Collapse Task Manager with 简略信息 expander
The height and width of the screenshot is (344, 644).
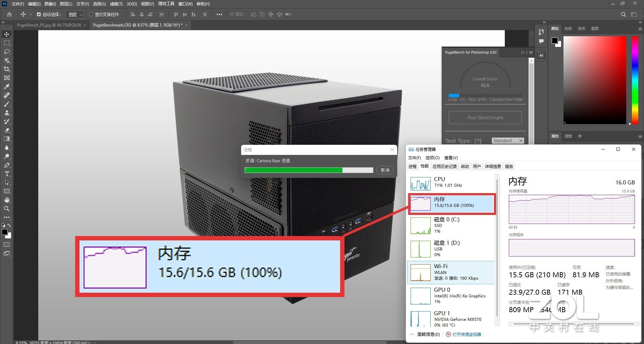pos(425,334)
